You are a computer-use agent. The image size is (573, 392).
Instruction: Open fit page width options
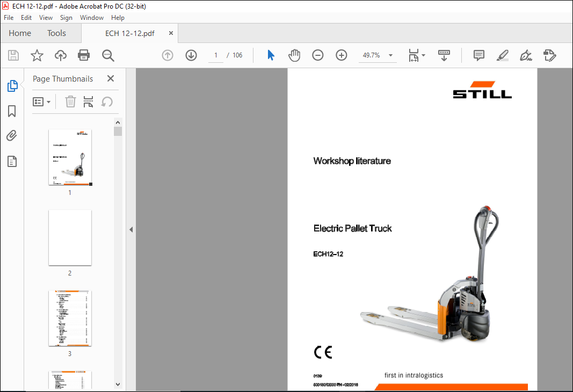pos(417,55)
